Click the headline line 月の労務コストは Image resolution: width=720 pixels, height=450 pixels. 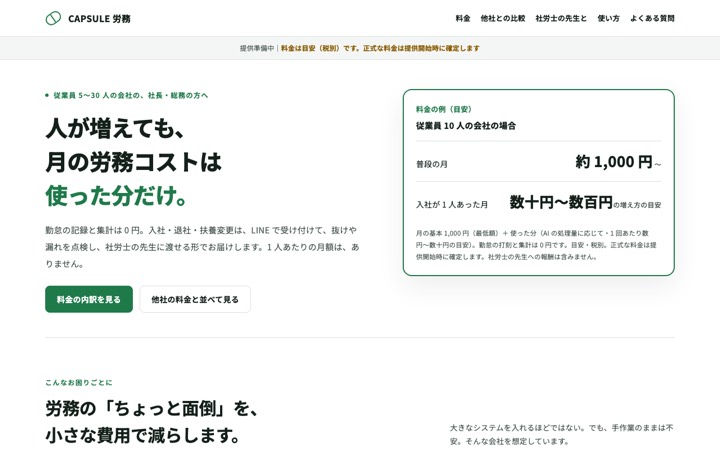(x=134, y=162)
